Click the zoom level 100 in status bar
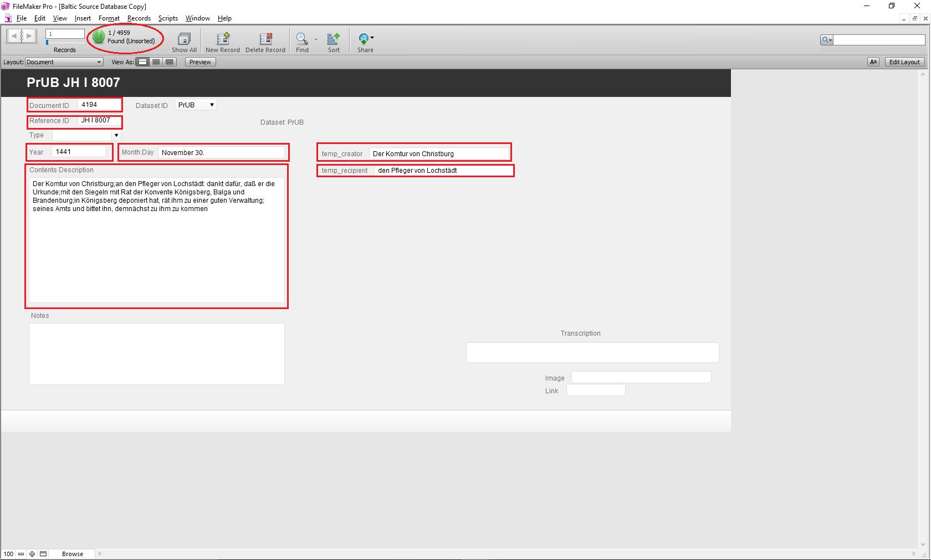The height and width of the screenshot is (560, 931). (x=8, y=554)
